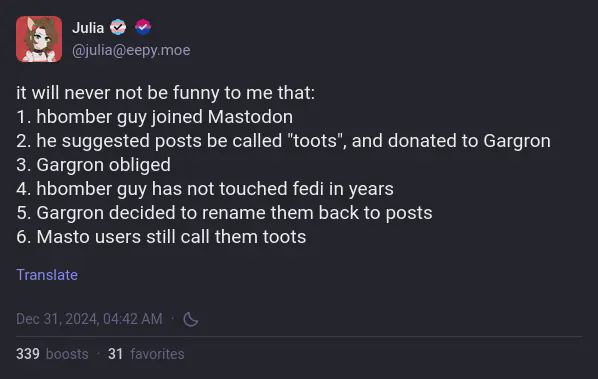
Task: Select the line about hbomber guy joining
Action: click(x=155, y=117)
